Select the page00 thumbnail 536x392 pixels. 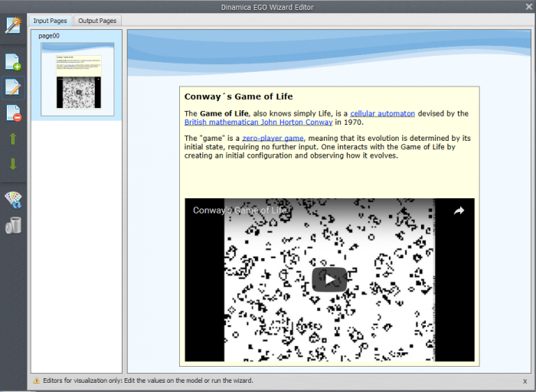77,79
